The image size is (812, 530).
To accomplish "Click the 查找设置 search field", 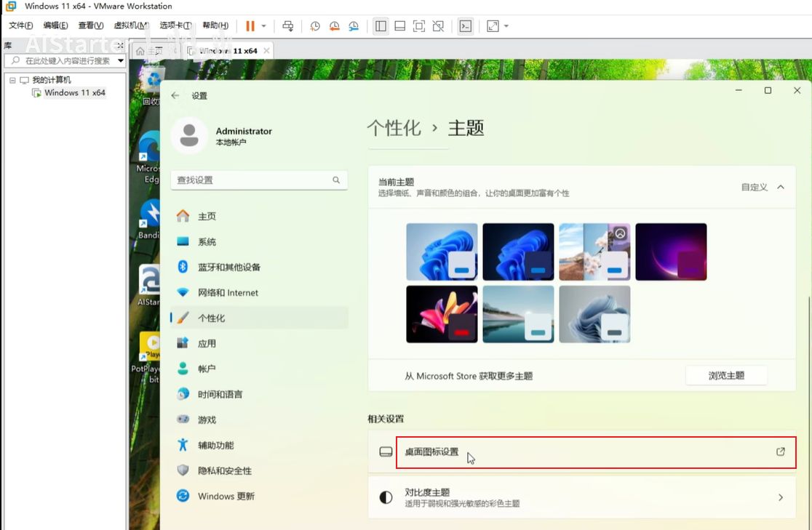I will (x=253, y=180).
